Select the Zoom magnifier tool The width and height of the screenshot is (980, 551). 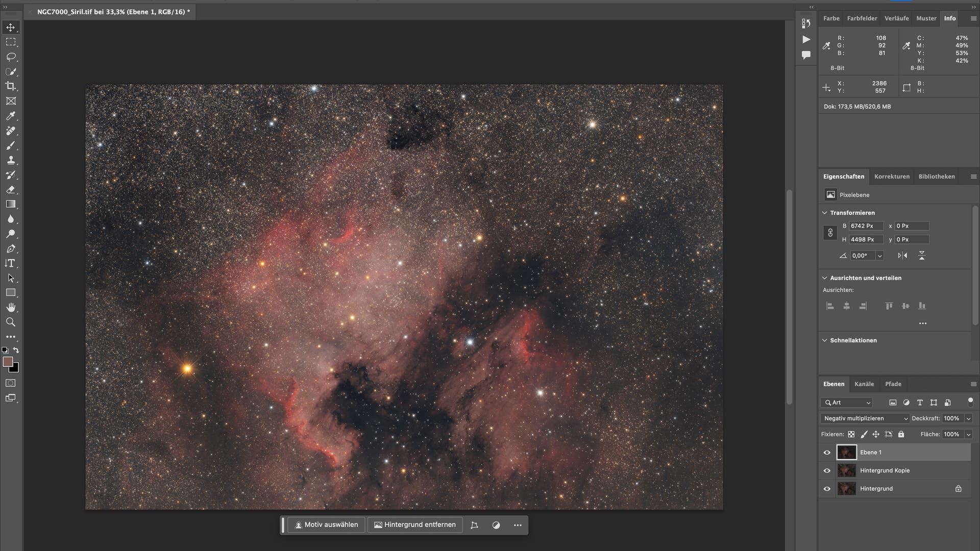(x=11, y=322)
